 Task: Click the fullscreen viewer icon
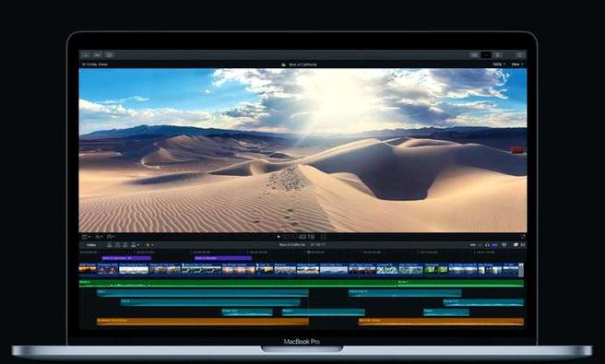[x=523, y=237]
